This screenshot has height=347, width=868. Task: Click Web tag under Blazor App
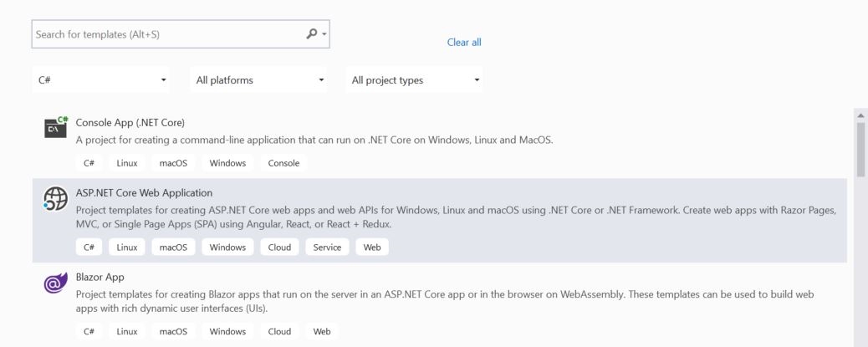[322, 331]
